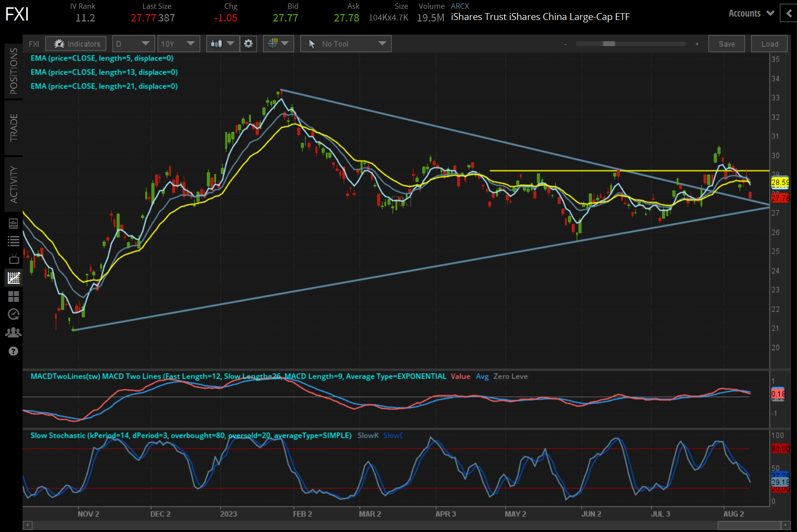Viewport: 797px width, 532px height.
Task: Click the clock history icon
Action: (14, 314)
